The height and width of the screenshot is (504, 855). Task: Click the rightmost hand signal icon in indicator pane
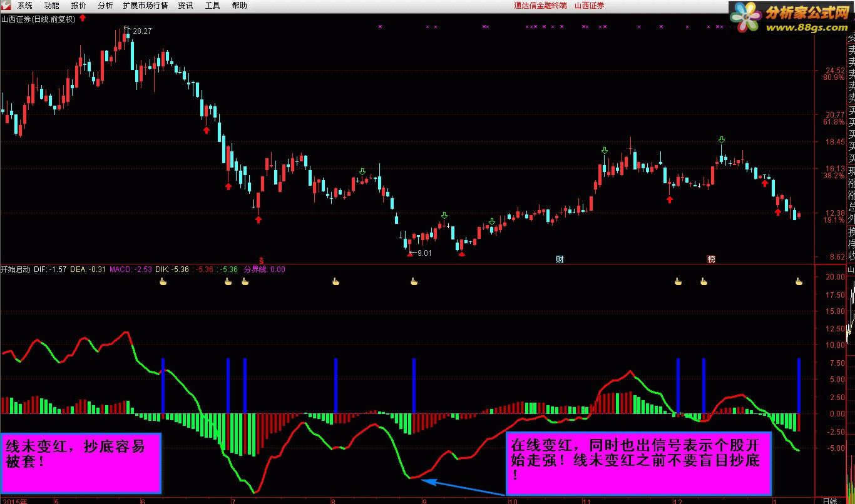point(799,282)
